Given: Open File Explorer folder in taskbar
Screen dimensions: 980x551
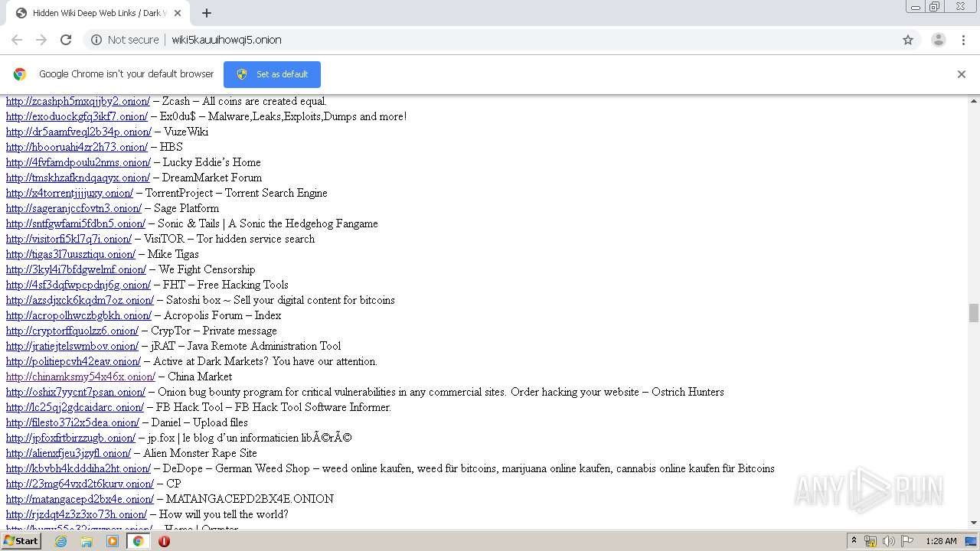Looking at the screenshot, I should pyautogui.click(x=87, y=541).
